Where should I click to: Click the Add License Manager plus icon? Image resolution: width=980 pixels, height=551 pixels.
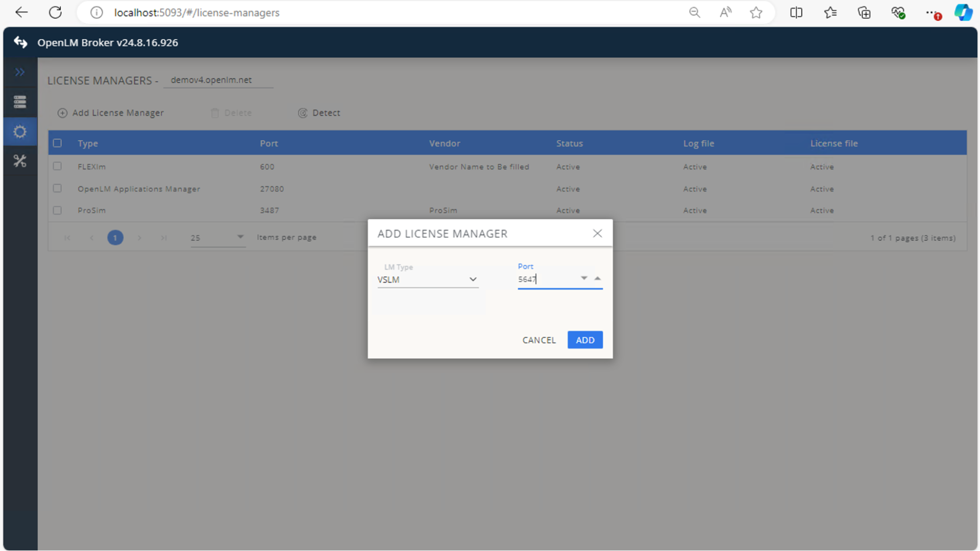pyautogui.click(x=62, y=113)
